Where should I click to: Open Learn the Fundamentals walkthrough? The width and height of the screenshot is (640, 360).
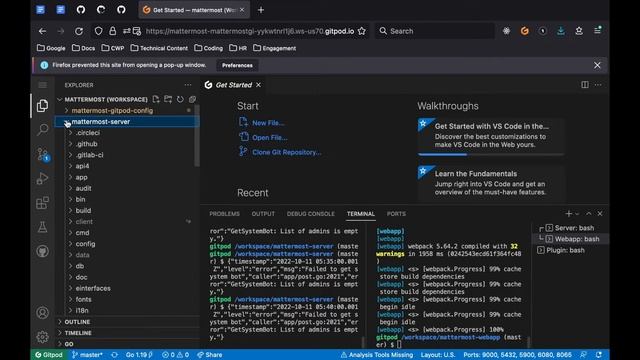pos(491,183)
